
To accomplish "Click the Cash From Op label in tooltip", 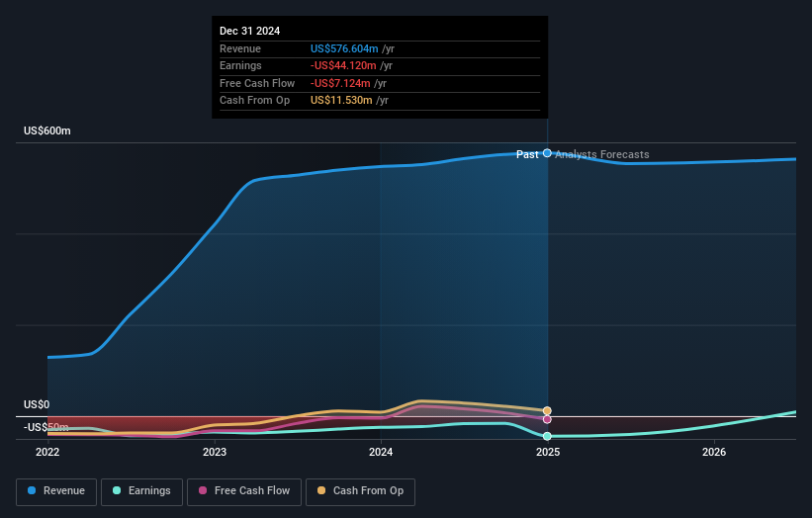I will click(255, 101).
